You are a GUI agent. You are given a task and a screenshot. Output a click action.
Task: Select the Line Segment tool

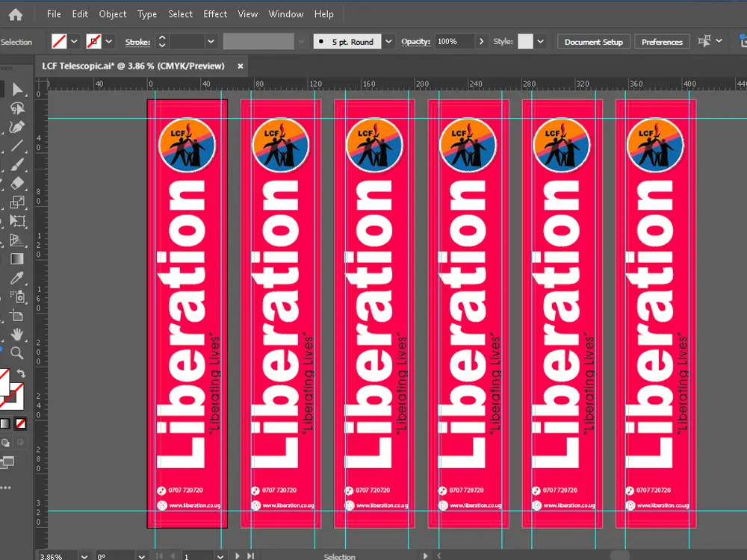pyautogui.click(x=17, y=146)
